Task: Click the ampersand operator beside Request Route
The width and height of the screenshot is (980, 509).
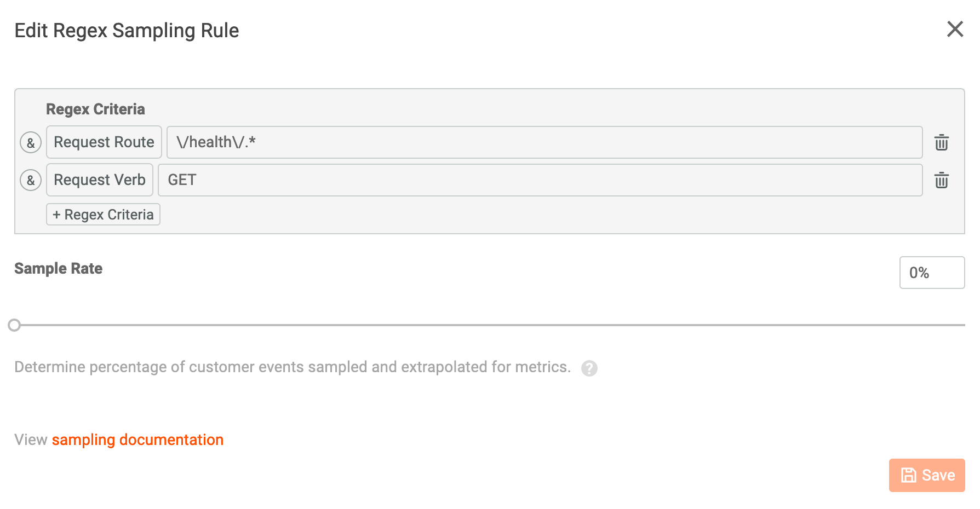Action: click(x=31, y=142)
